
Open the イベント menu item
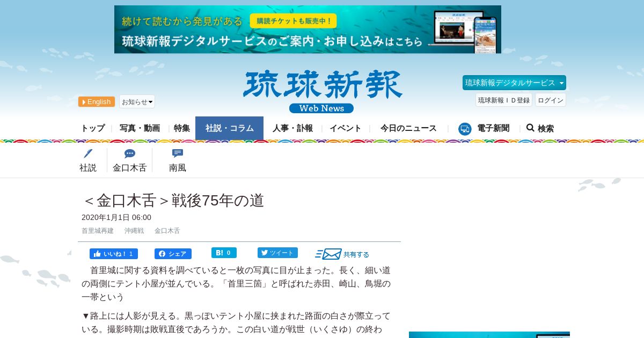click(345, 128)
